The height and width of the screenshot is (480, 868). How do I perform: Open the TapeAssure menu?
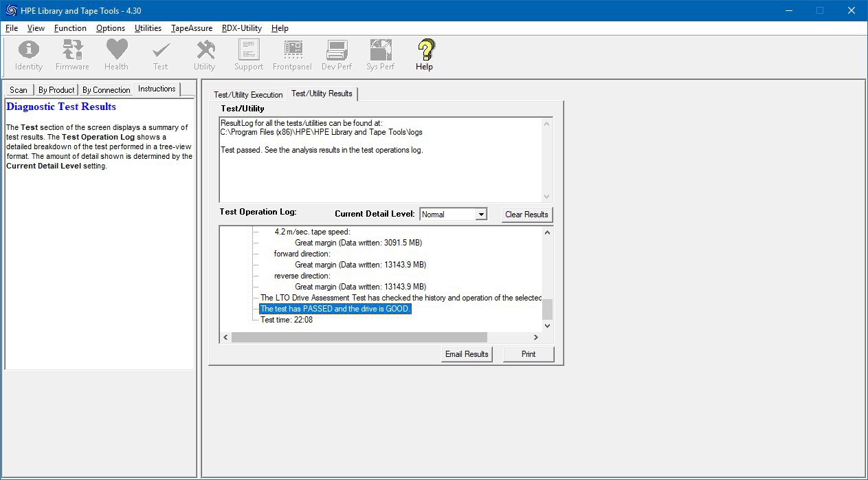tap(192, 28)
